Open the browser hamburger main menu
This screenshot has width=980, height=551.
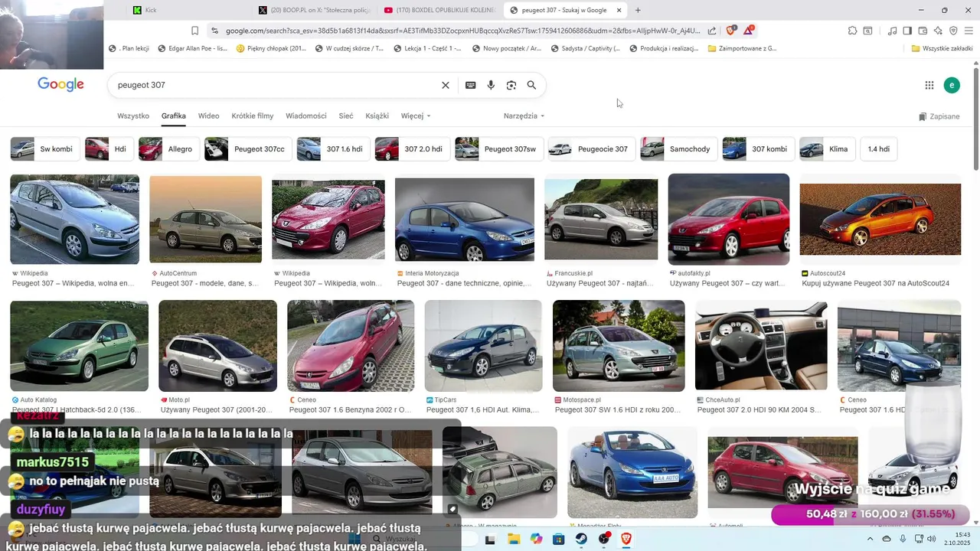969,31
